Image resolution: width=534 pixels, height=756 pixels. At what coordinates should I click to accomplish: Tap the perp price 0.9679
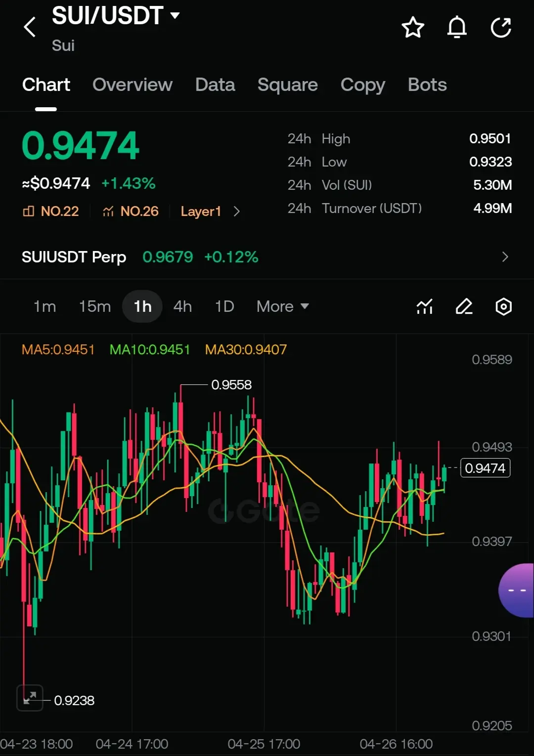pos(168,257)
